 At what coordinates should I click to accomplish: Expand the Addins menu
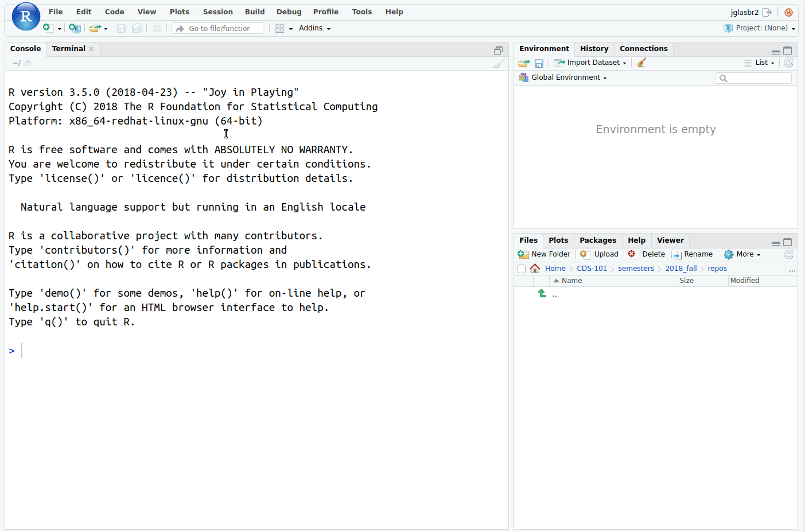314,28
